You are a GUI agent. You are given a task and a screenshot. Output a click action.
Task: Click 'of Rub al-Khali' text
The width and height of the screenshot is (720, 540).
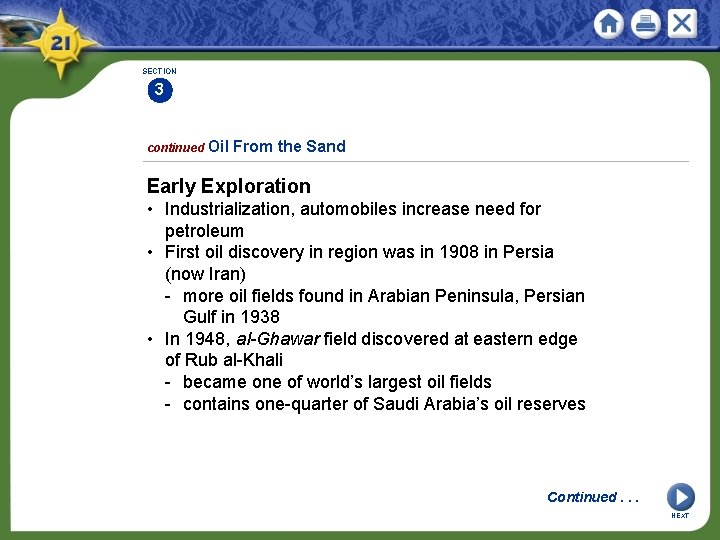coord(224,360)
